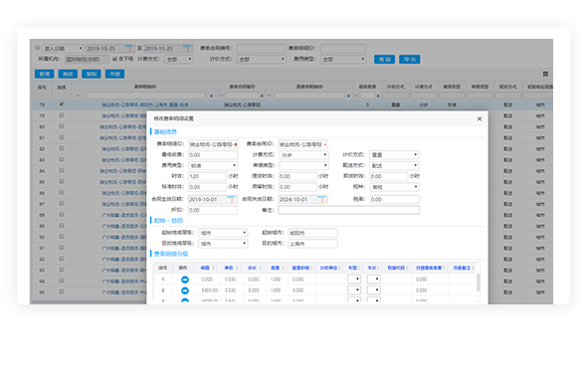This screenshot has height=377, width=588.
Task: Open dialog 配送方式 dropdown
Action: coord(394,166)
